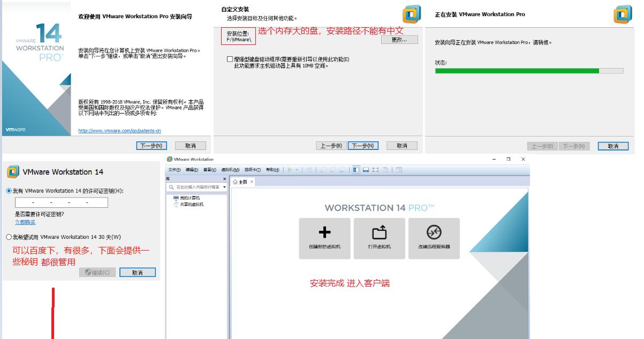Power on the virtual machine with the play icon

coord(290,170)
